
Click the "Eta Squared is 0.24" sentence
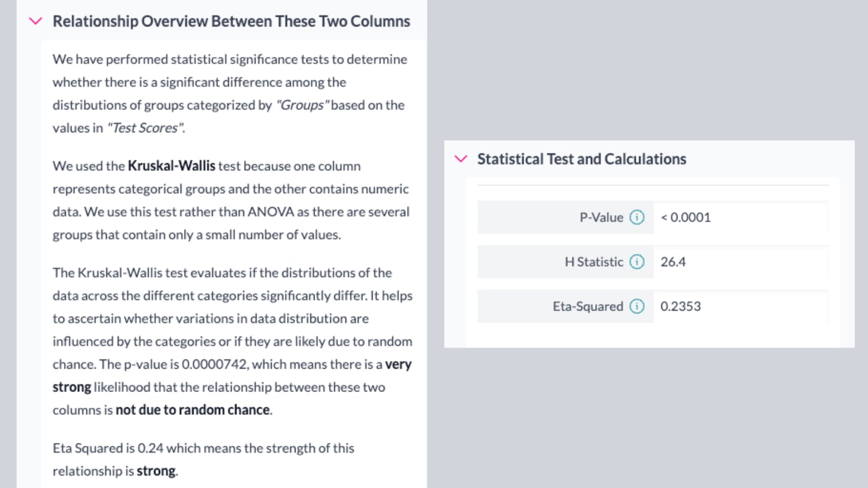[x=108, y=448]
